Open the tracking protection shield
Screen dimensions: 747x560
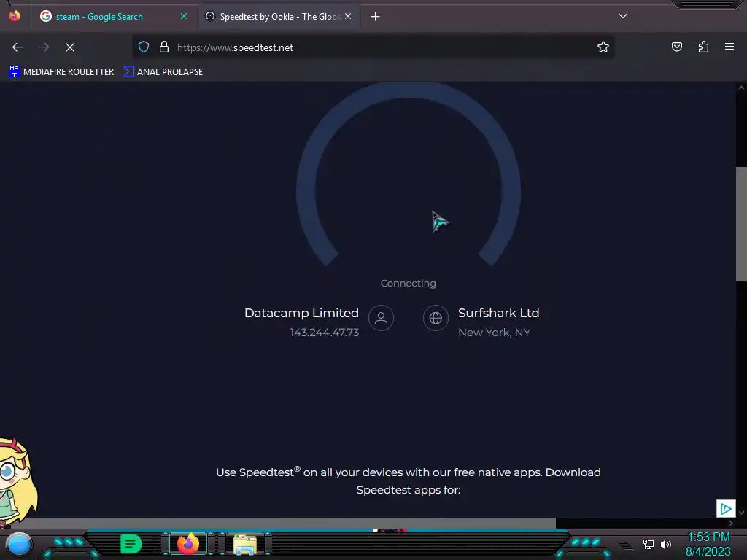pos(144,47)
